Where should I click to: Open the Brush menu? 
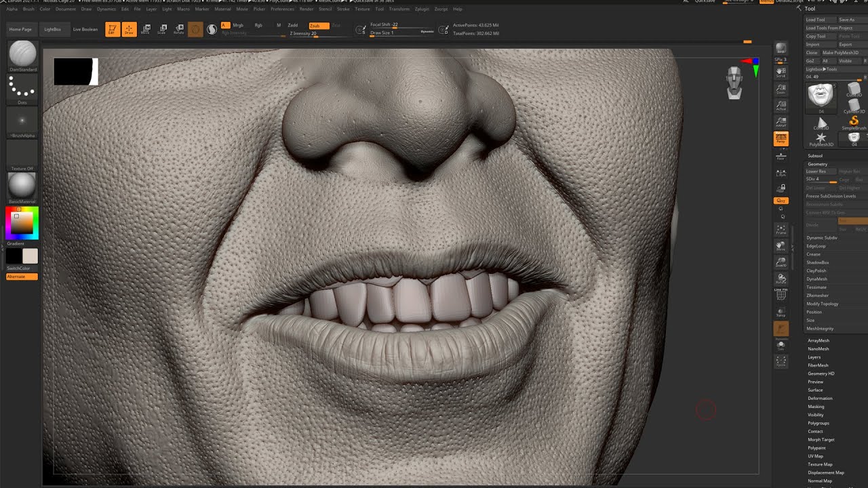coord(28,9)
